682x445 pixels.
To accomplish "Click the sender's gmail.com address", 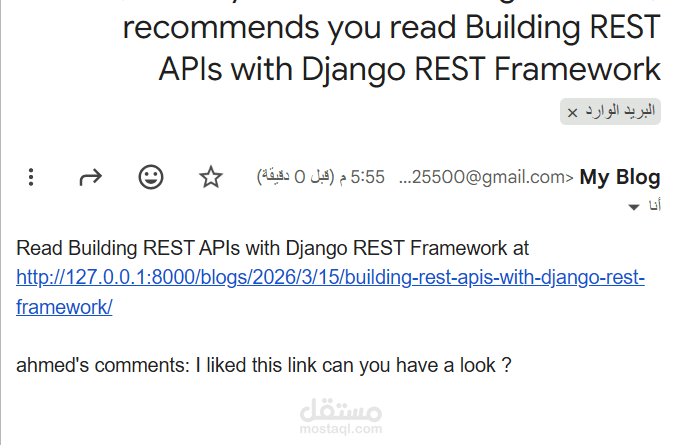I will [486, 177].
